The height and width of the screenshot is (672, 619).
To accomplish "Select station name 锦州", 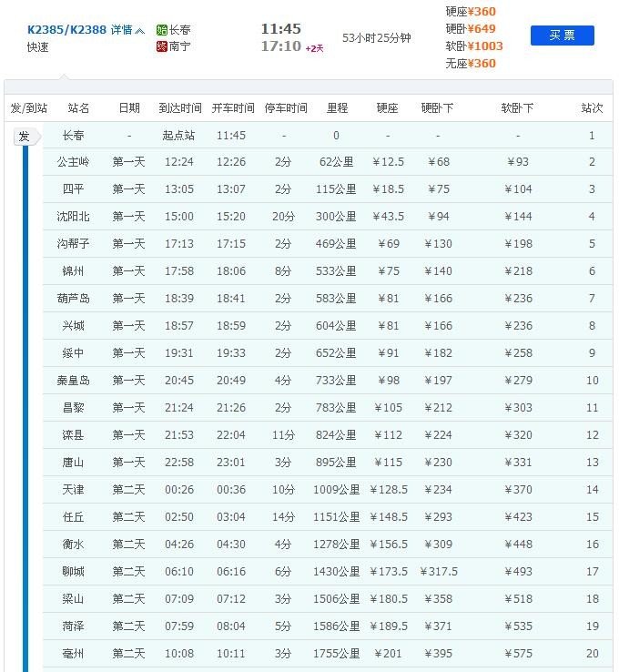I will click(x=73, y=270).
